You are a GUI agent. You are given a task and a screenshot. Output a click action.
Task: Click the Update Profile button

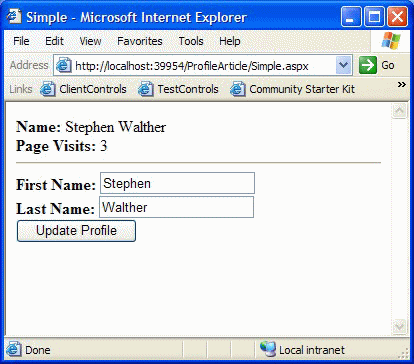[76, 231]
